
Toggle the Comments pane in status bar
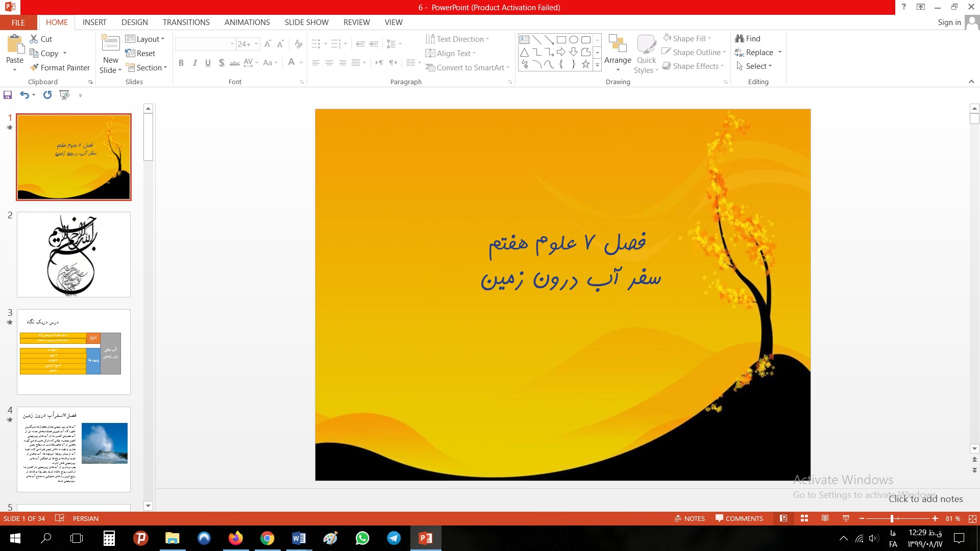click(739, 518)
